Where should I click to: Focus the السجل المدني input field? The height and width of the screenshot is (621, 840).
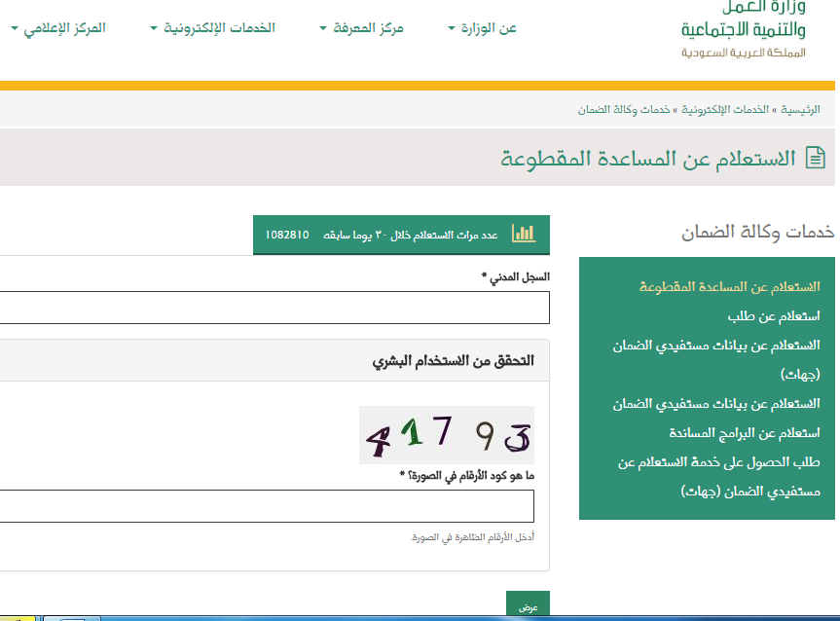tap(274, 308)
